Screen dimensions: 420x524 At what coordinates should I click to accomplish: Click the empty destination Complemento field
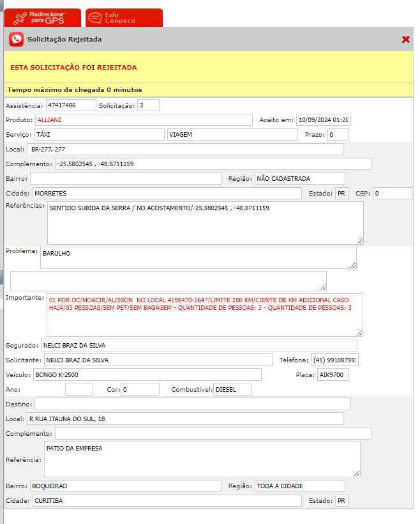tap(213, 433)
